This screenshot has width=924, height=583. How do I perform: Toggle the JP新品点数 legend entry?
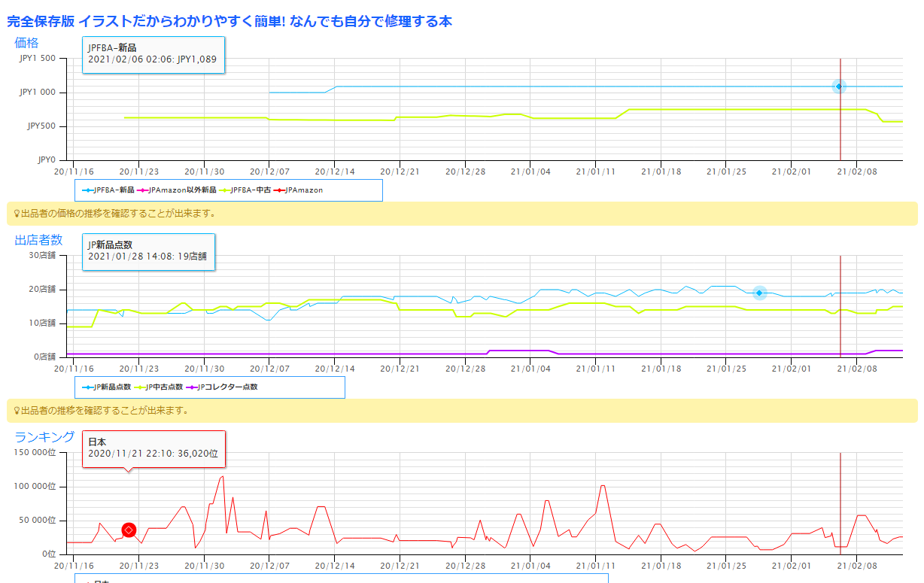[110, 387]
